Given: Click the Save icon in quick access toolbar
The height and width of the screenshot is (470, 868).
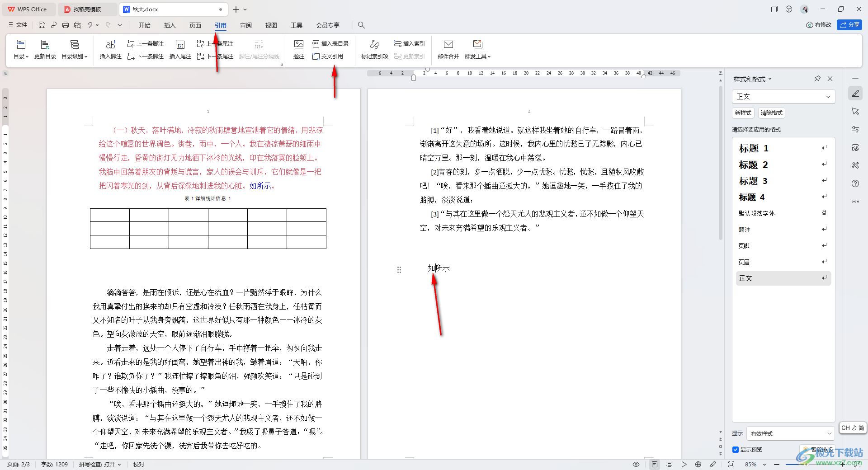Looking at the screenshot, I should (x=42, y=25).
